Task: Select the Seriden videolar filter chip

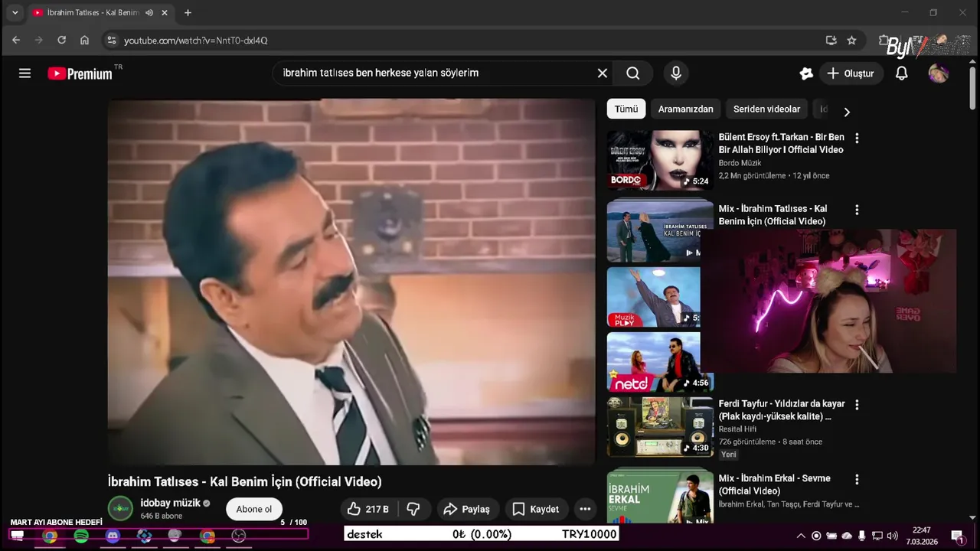Action: [x=766, y=109]
